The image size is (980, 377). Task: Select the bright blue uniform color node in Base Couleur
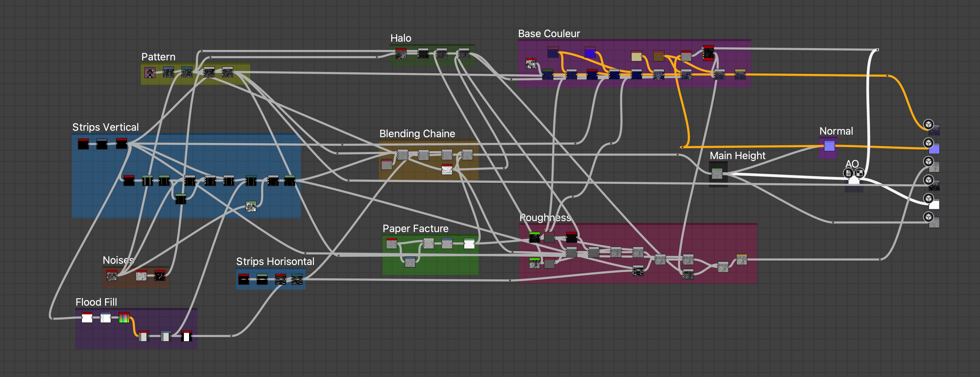[590, 53]
